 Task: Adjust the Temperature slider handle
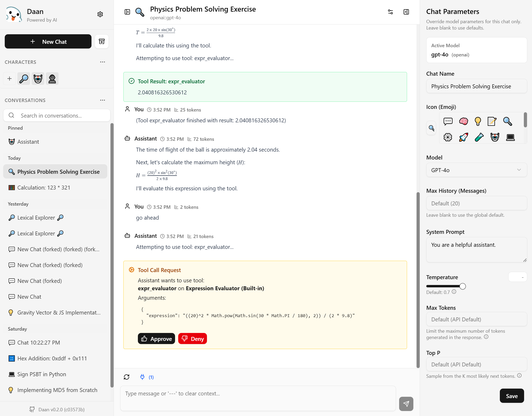tap(463, 286)
